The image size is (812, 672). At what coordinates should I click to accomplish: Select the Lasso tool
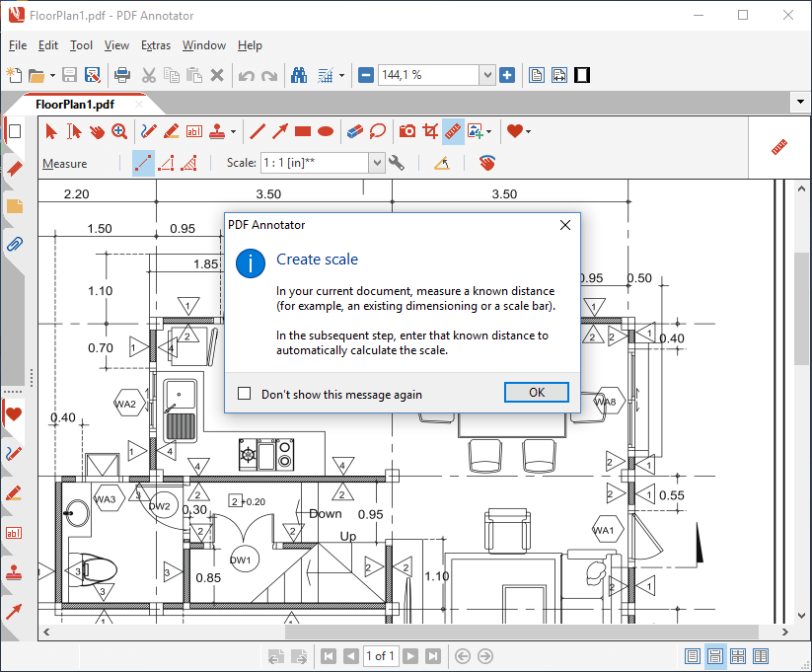coord(378,131)
